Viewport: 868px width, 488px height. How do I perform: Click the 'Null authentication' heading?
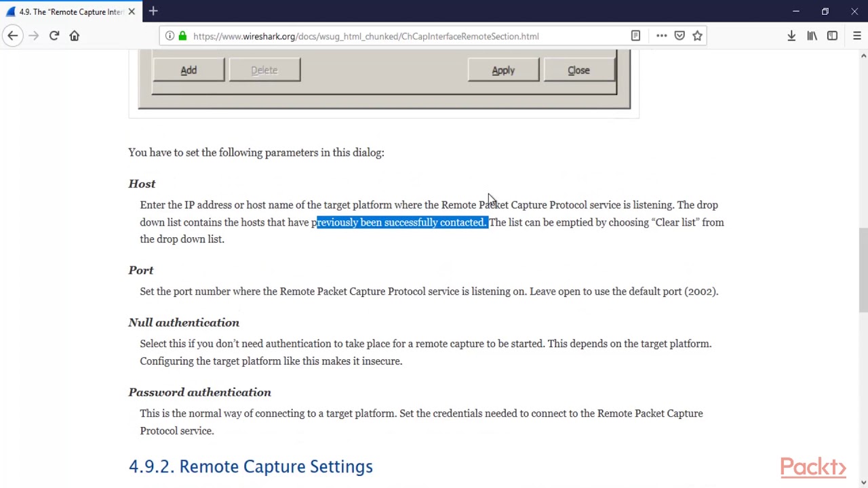(184, 323)
